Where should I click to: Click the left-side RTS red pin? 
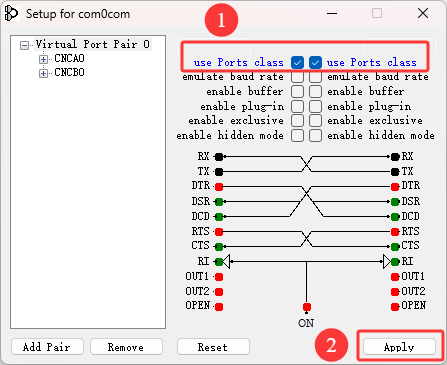click(x=219, y=231)
